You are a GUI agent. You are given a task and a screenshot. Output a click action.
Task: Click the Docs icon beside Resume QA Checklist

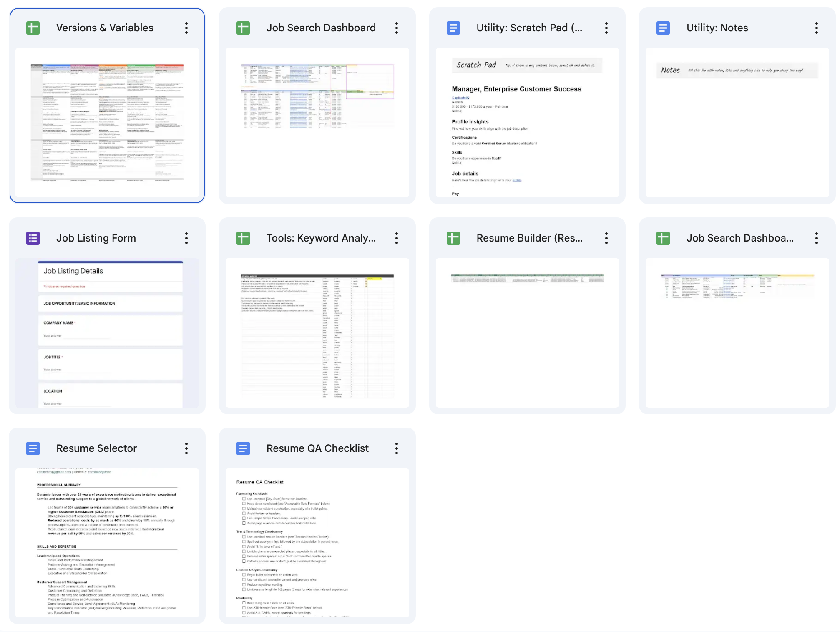point(243,448)
